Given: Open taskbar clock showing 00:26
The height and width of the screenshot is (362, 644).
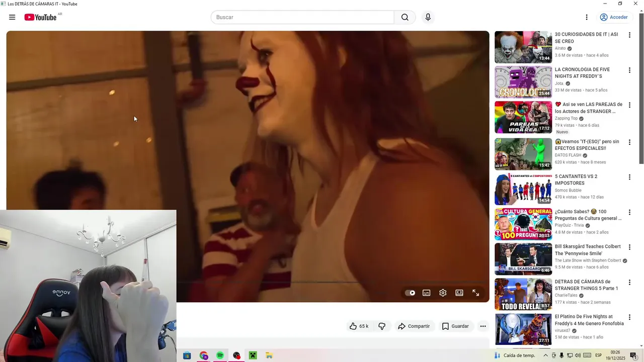Looking at the screenshot, I should pyautogui.click(x=615, y=355).
